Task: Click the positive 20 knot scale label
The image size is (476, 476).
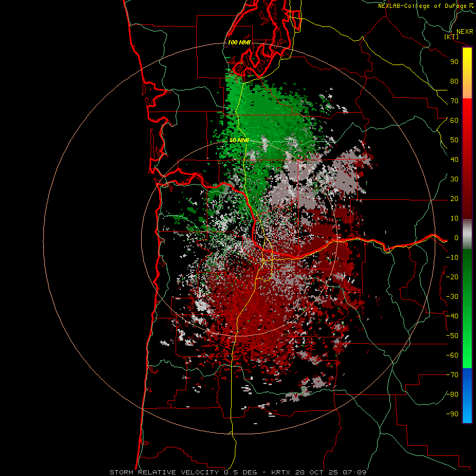Action: tap(454, 198)
